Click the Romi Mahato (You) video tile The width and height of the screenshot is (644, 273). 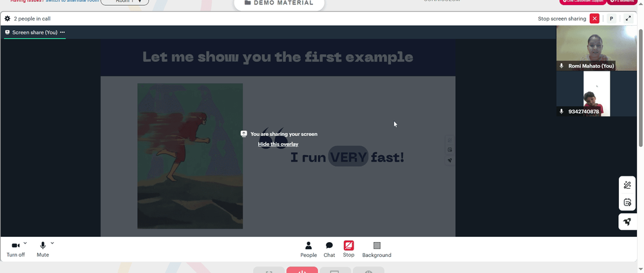596,48
